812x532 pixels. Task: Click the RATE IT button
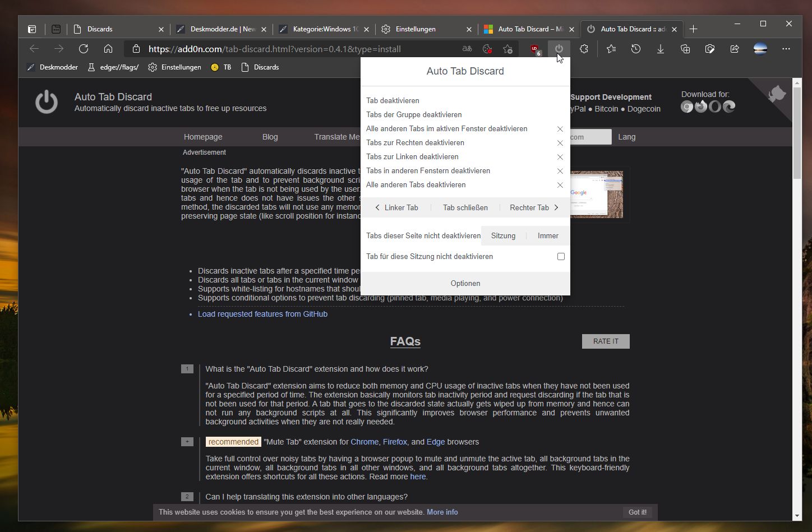606,341
